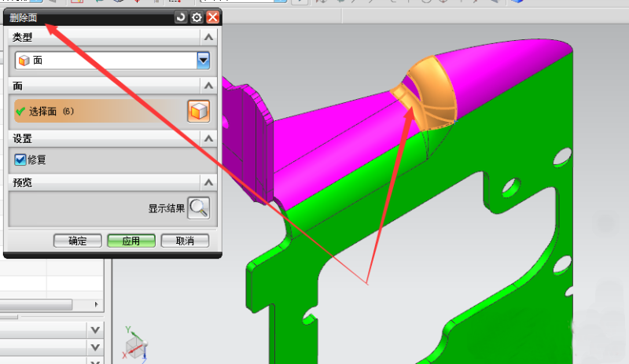Image resolution: width=629 pixels, height=364 pixels.
Task: Select the 选择面 (6) selection row
Action: (94, 112)
